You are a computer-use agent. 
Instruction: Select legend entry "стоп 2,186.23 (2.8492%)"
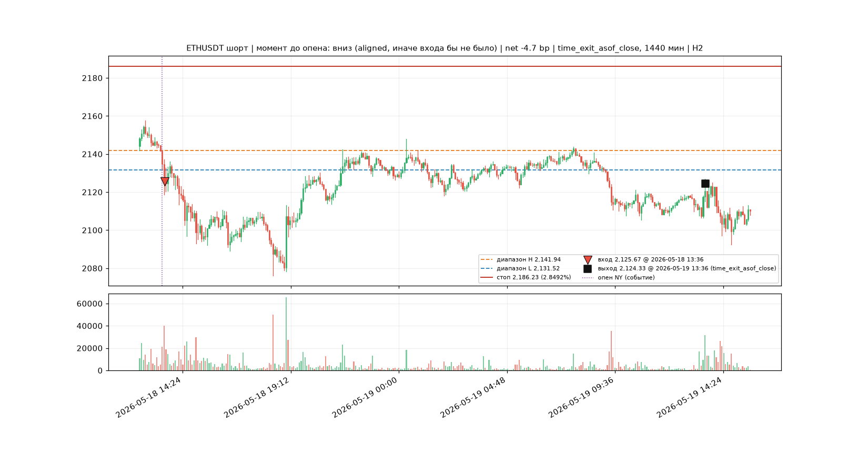[x=533, y=277]
